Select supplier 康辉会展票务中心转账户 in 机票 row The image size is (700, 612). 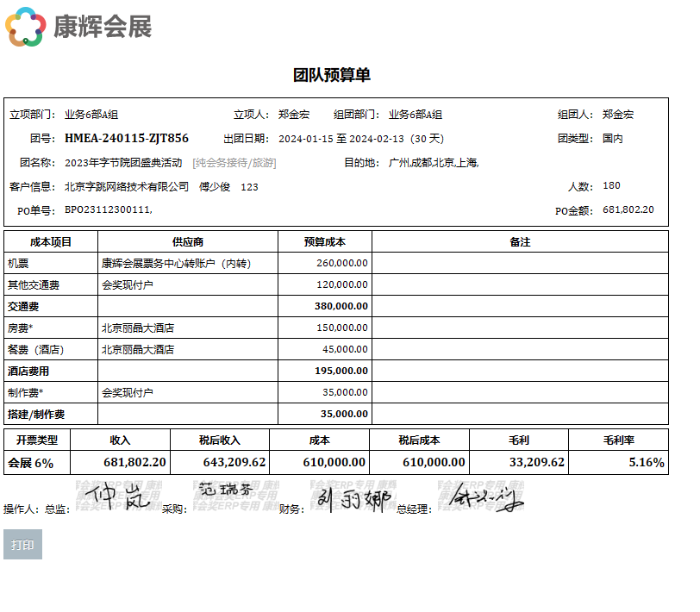pos(176,263)
